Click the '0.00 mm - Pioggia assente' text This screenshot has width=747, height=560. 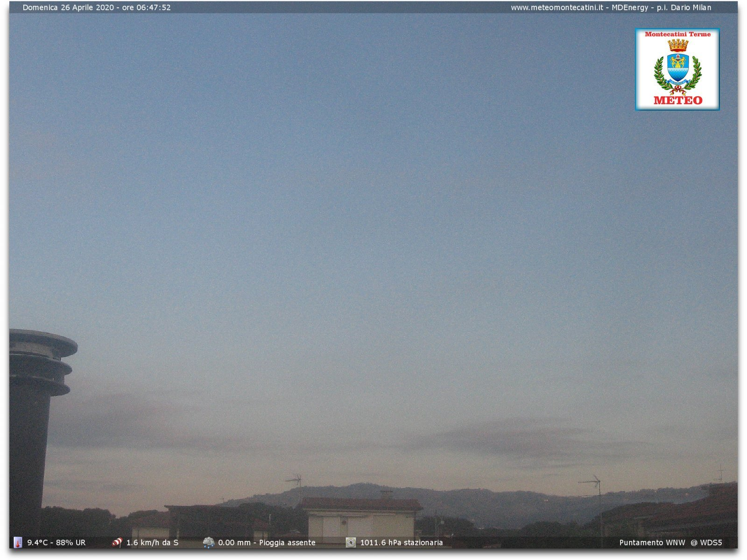267,543
